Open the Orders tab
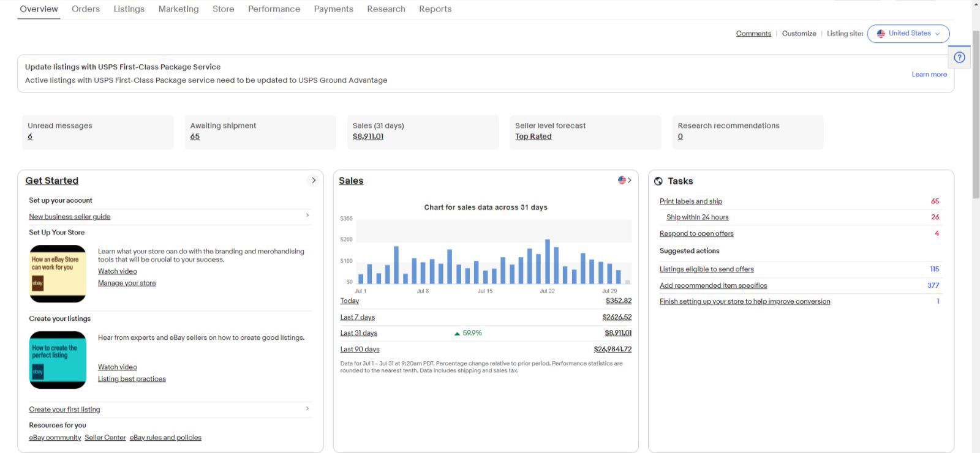This screenshot has height=453, width=980. pyautogui.click(x=86, y=9)
